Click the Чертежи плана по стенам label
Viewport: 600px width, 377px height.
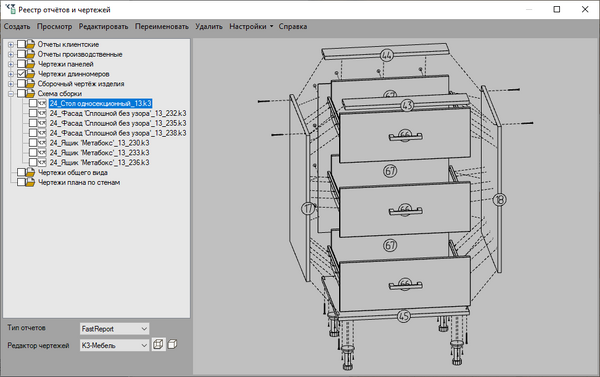(x=79, y=183)
